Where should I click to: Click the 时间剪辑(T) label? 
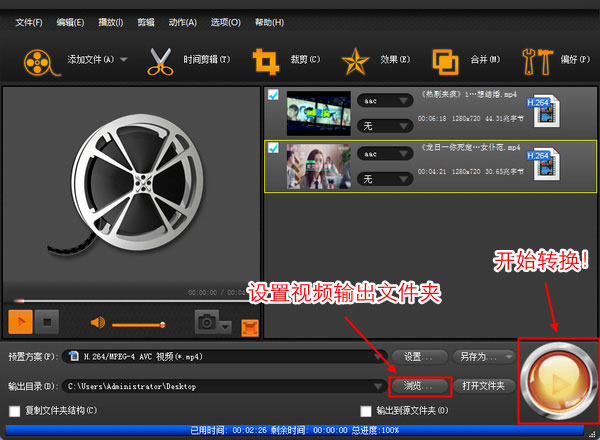207,60
